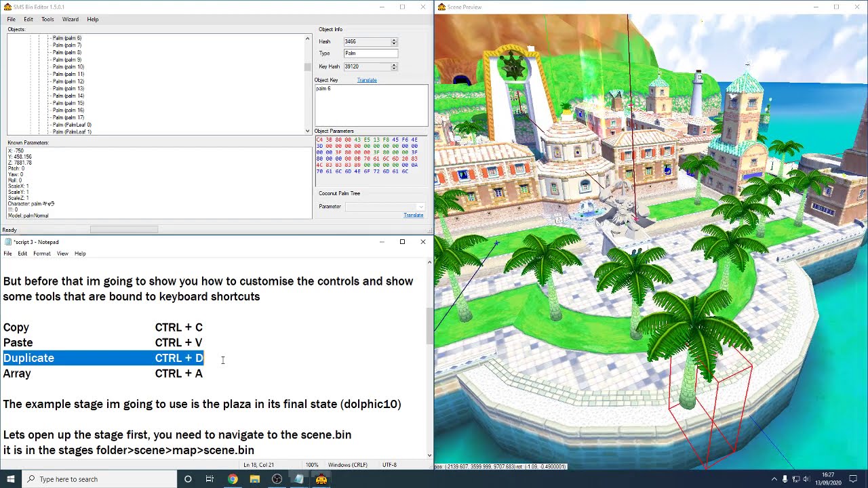Image resolution: width=868 pixels, height=488 pixels.
Task: Open the Help menu in SMS Bin Editor
Action: tap(93, 20)
